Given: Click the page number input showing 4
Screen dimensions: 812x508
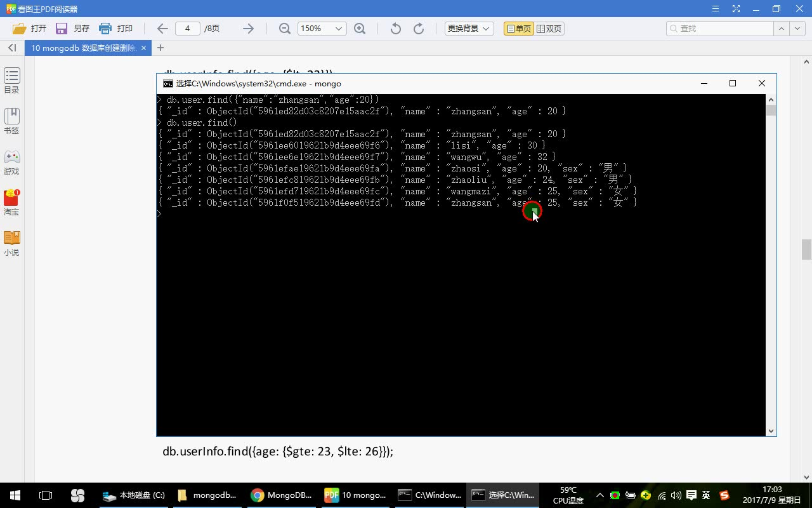Looking at the screenshot, I should pos(187,28).
